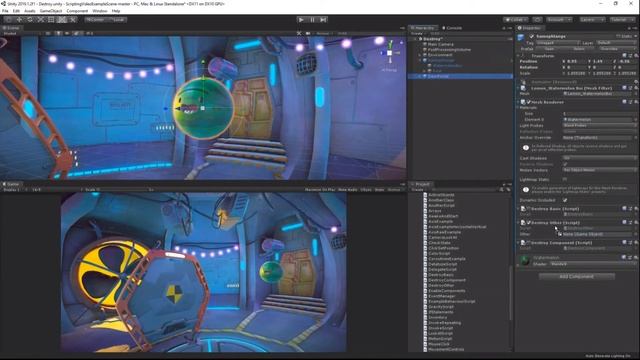The image size is (640, 360).
Task: Toggle the Mesh Renderer enabled checkbox
Action: (x=529, y=102)
